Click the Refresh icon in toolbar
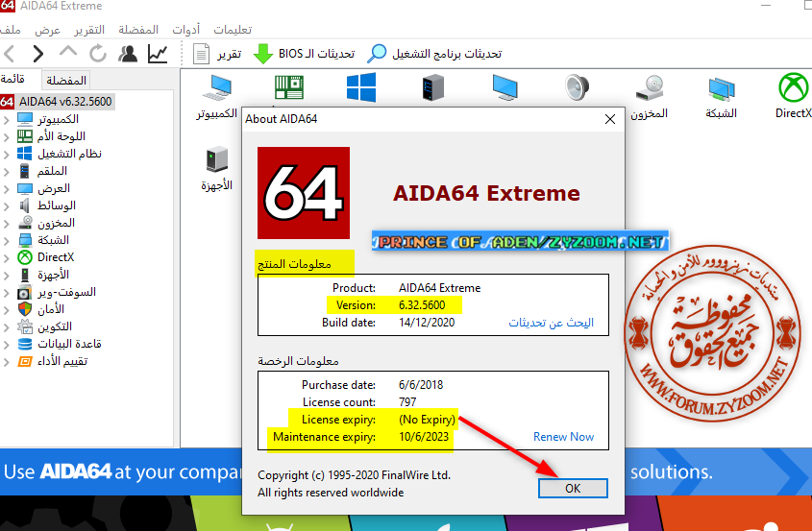812x531 pixels. [x=97, y=54]
